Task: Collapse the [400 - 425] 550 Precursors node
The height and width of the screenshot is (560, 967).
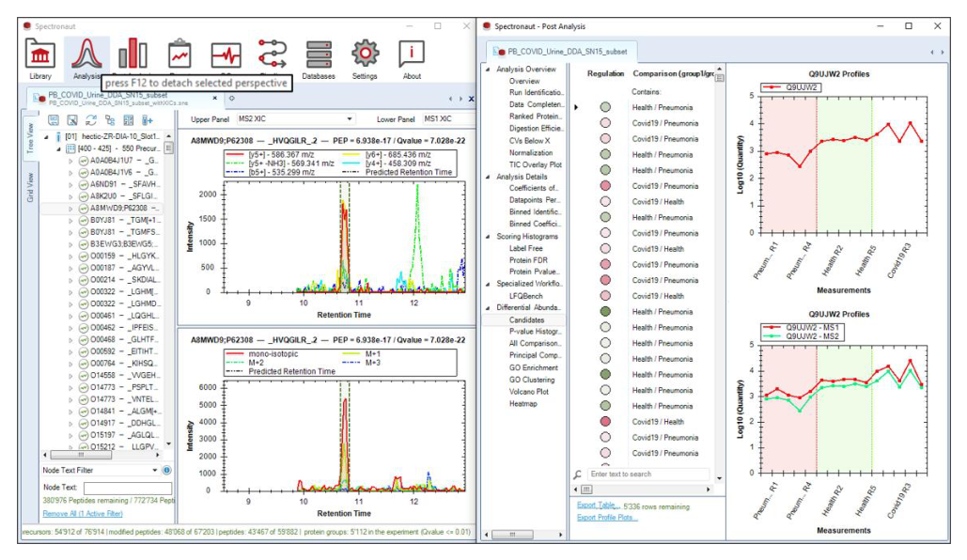Action: [58, 148]
